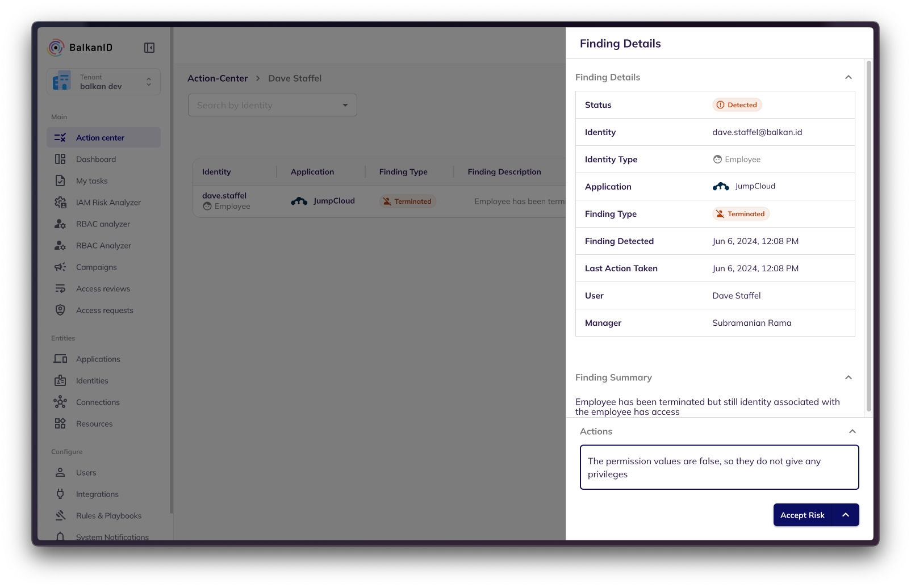Click the Detected status badge
The height and width of the screenshot is (588, 911).
point(737,105)
